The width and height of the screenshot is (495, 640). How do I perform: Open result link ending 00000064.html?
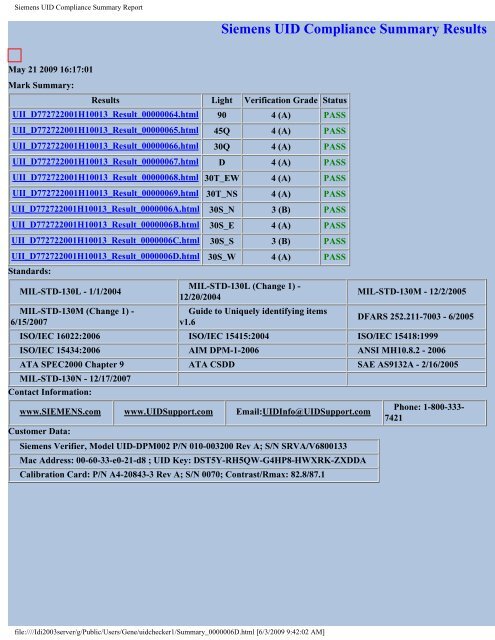105,115
